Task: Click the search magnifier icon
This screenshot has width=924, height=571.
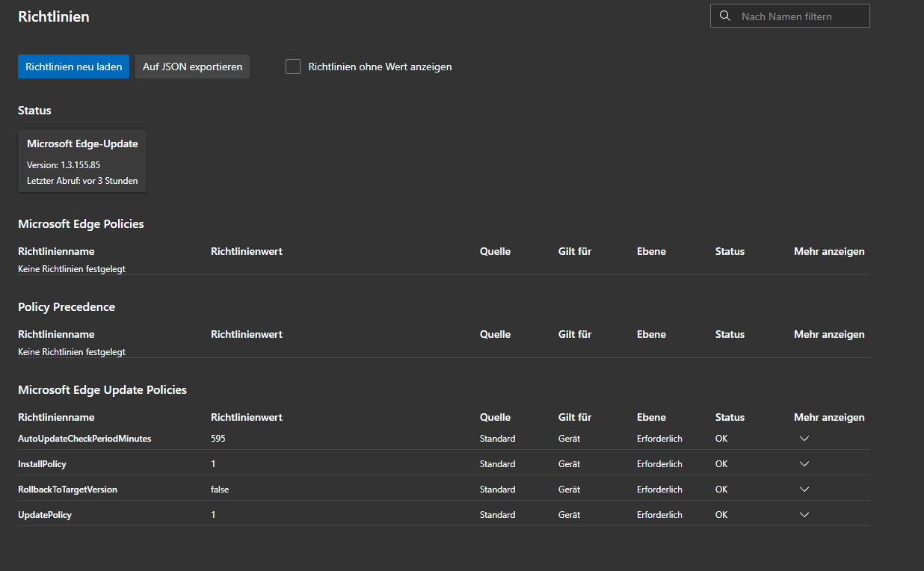Action: (724, 16)
